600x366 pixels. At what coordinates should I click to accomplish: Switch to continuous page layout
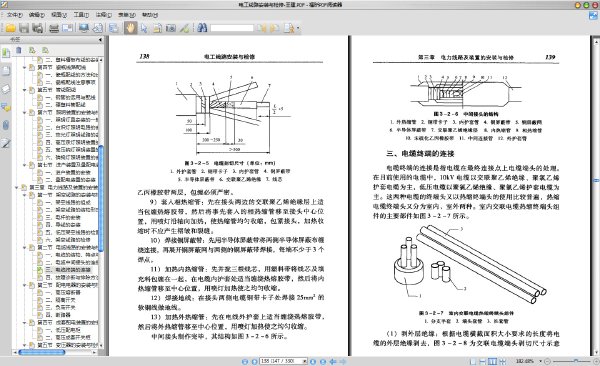pos(483,361)
